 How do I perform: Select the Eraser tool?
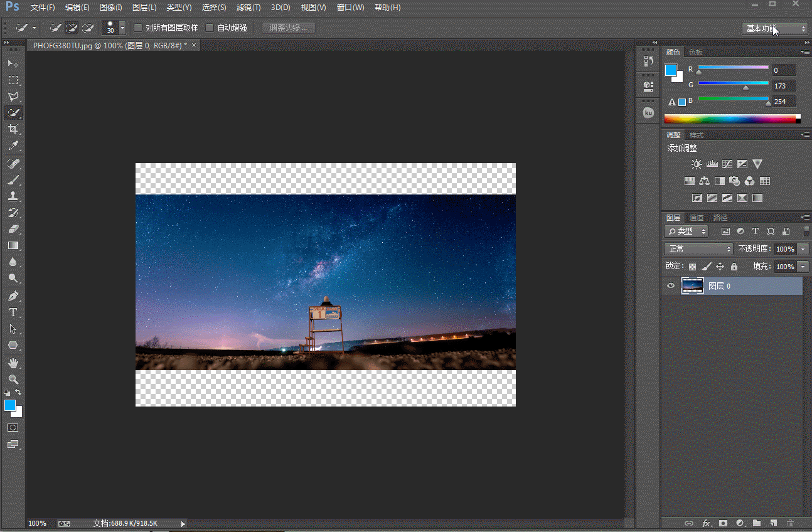coord(13,229)
